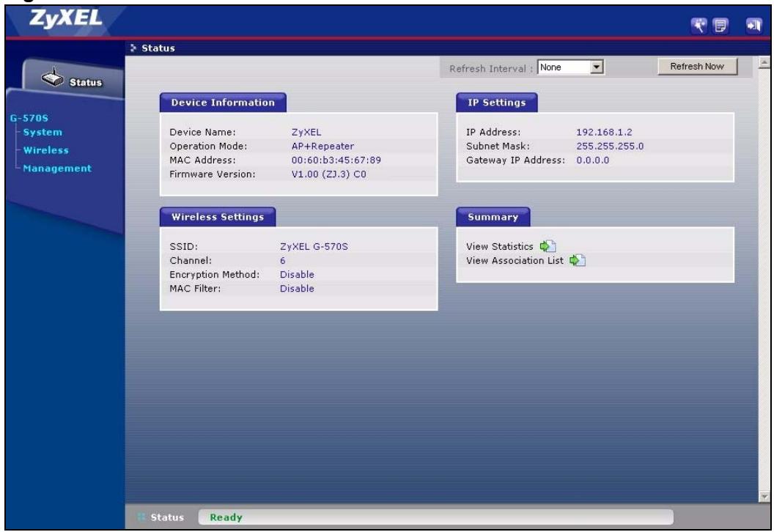Open the Management menu in sidebar
Image resolution: width=774 pixels, height=532 pixels.
coord(57,169)
